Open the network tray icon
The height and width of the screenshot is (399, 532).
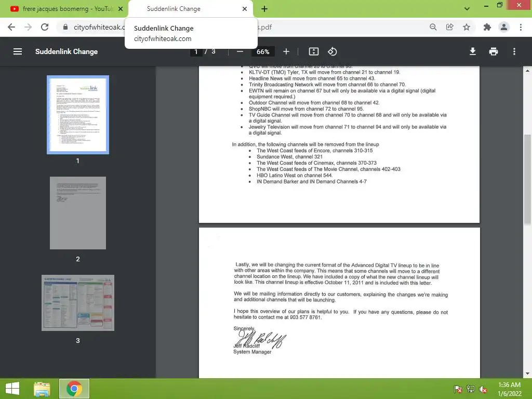(x=471, y=389)
